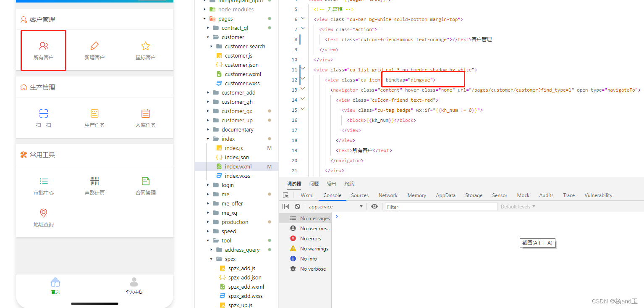644x308 pixels.
Task: Expand the login folder
Action: [x=208, y=185]
